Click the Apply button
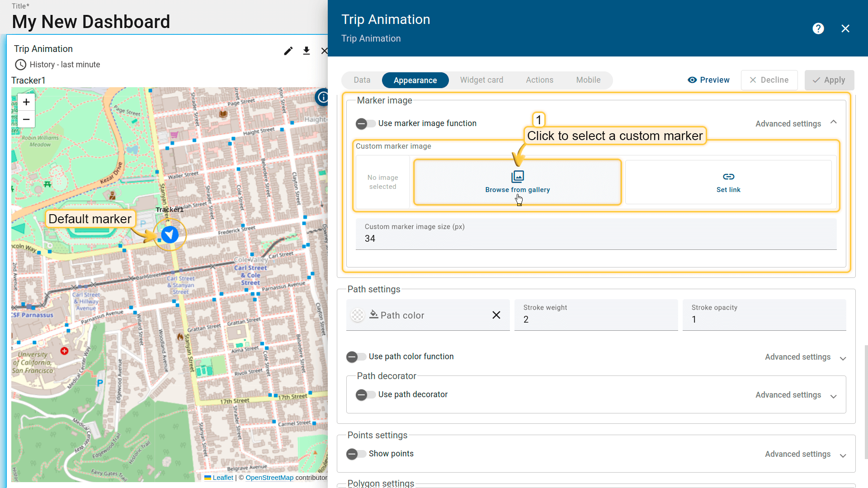 [829, 80]
